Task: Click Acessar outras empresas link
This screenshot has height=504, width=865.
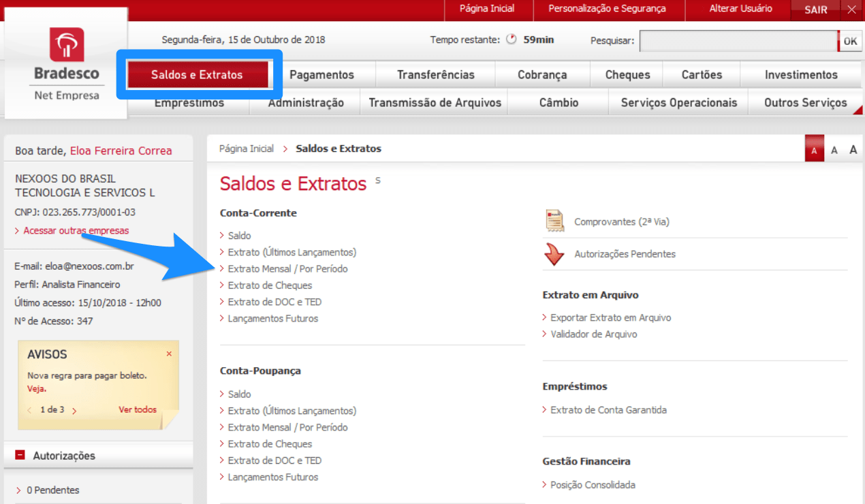Action: [76, 231]
